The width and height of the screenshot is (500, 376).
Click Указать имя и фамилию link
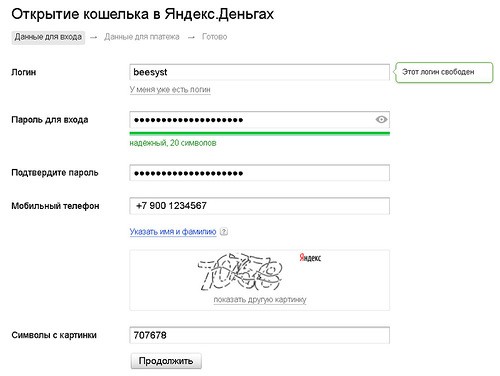tap(173, 231)
